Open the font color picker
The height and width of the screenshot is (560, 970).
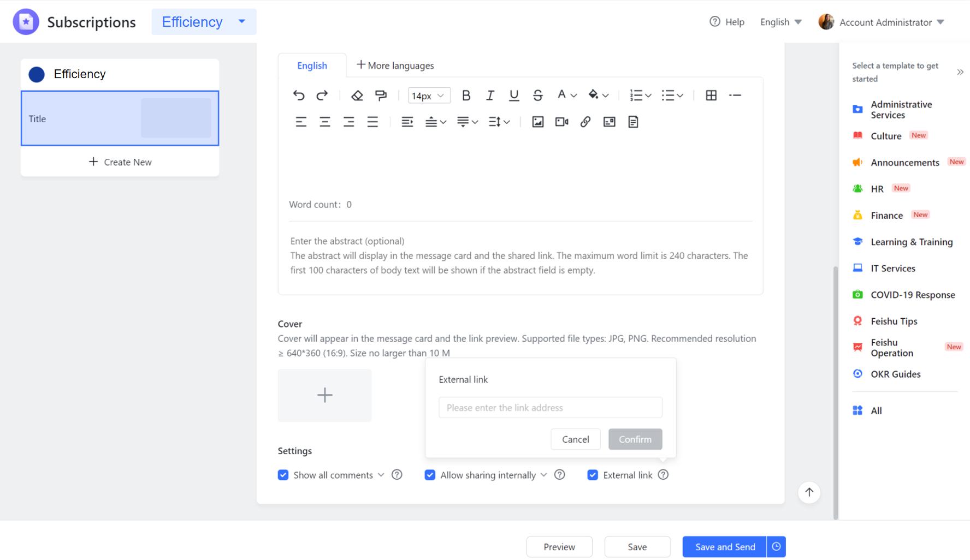566,95
